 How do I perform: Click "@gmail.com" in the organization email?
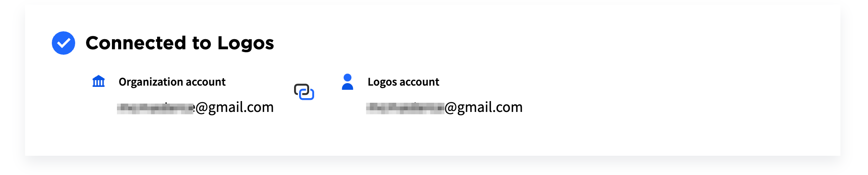[x=234, y=107]
